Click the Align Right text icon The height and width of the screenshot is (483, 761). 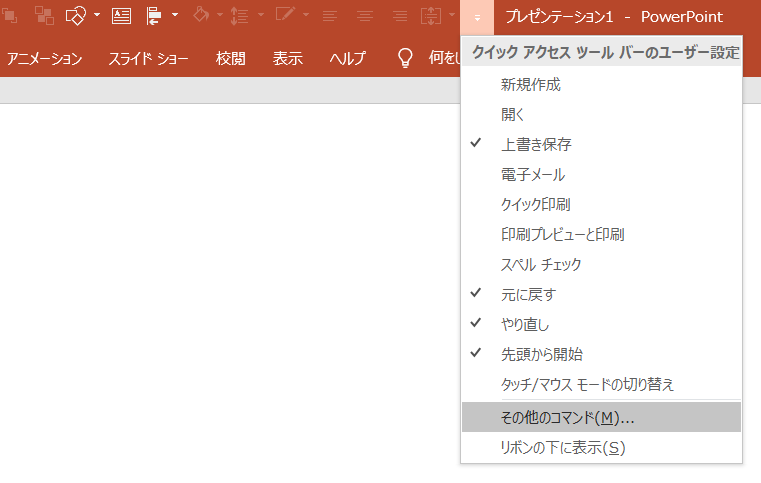[x=400, y=17]
